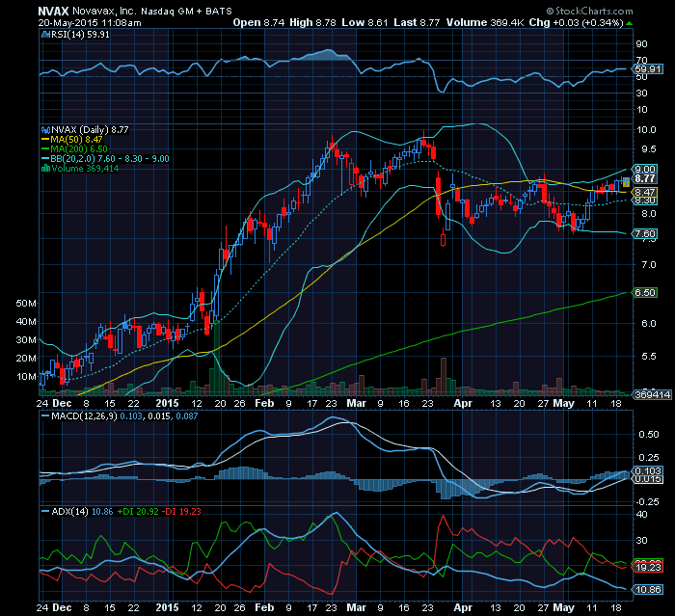Click the Novavax, Inc. company name
Image resolution: width=675 pixels, height=616 pixels.
tap(104, 12)
